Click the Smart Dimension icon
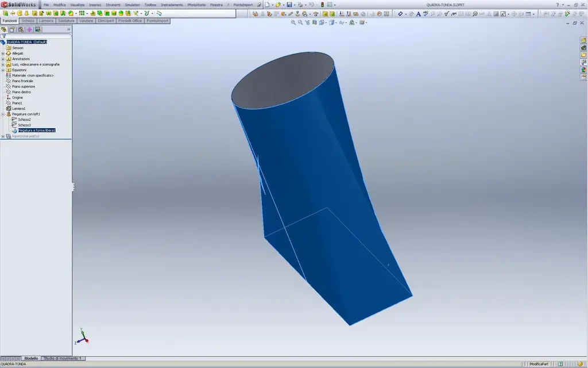The image size is (588, 368). tap(400, 14)
